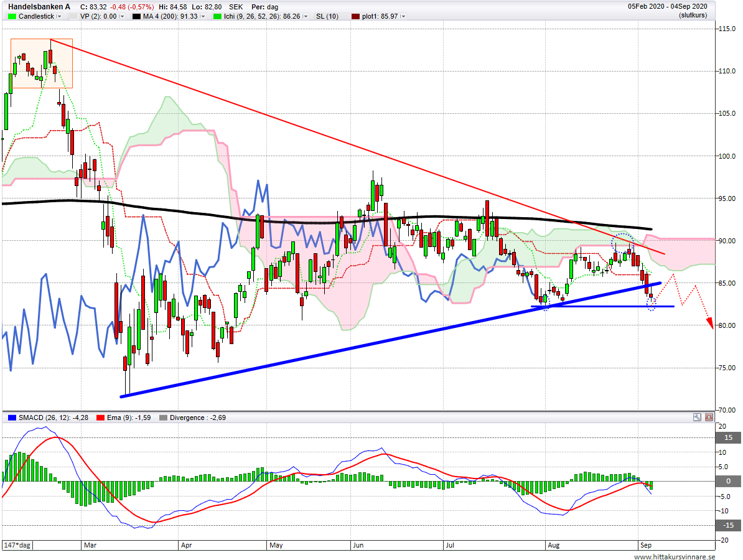
Task: Click the 147*dag range box
Action: 17,545
